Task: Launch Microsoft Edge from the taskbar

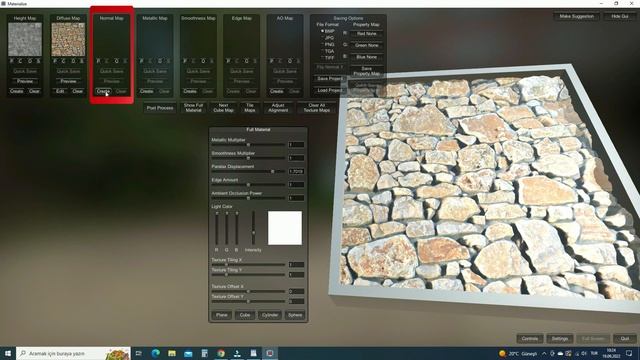Action: point(156,353)
